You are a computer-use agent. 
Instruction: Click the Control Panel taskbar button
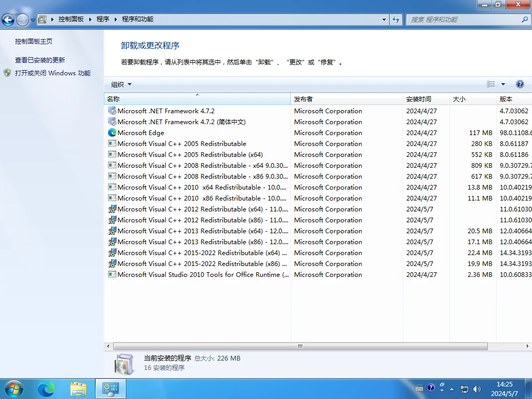(x=111, y=389)
